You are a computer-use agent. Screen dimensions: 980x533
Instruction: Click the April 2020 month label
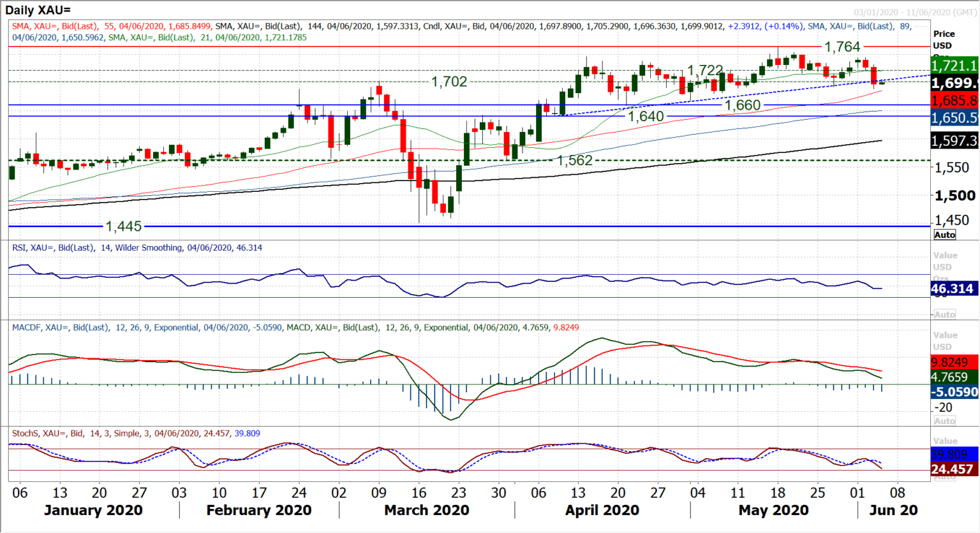coord(602,511)
